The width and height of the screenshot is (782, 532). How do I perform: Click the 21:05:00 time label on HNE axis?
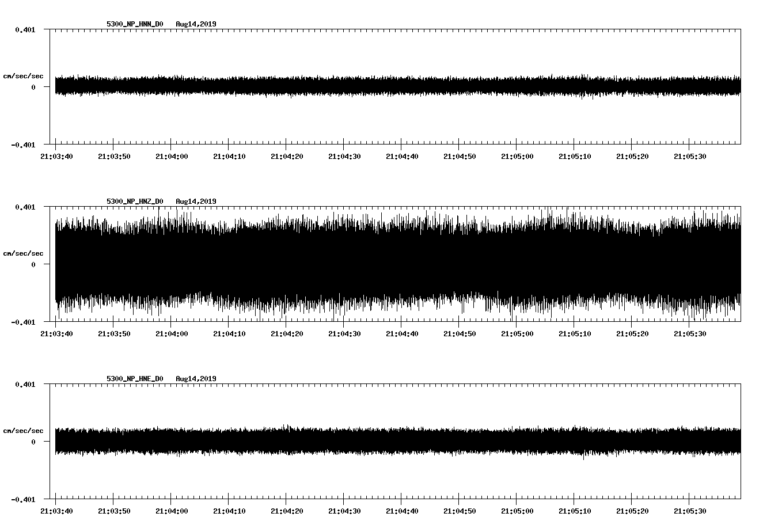coord(517,511)
